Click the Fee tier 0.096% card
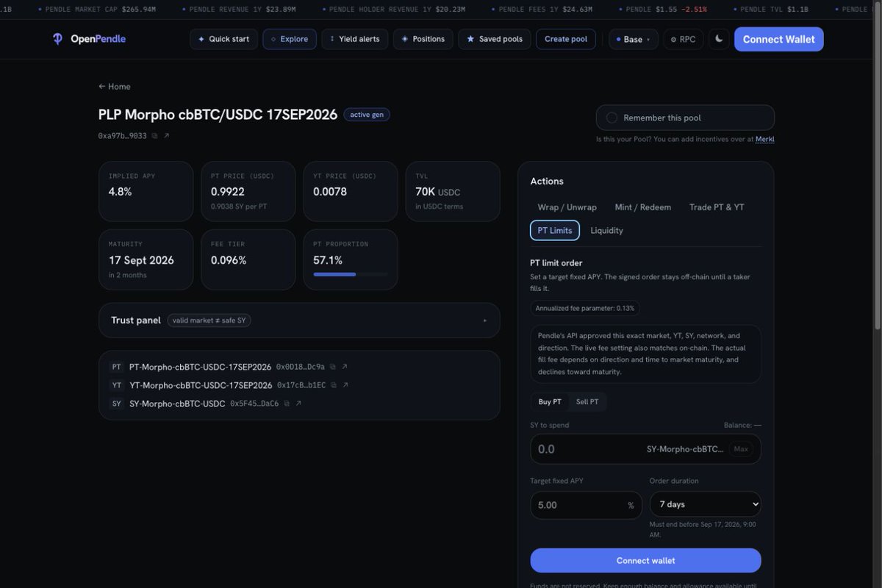The image size is (882, 588). [x=248, y=259]
